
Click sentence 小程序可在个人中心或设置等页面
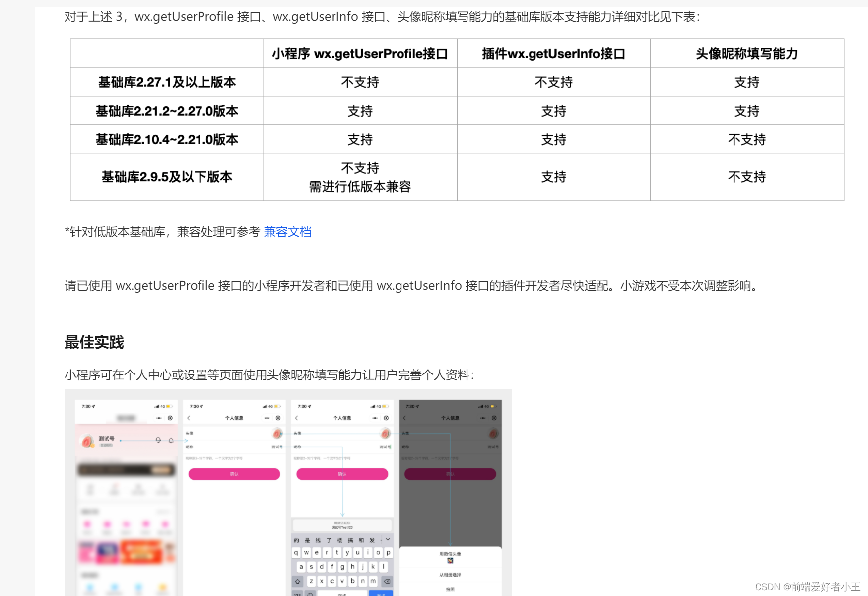pyautogui.click(x=269, y=375)
